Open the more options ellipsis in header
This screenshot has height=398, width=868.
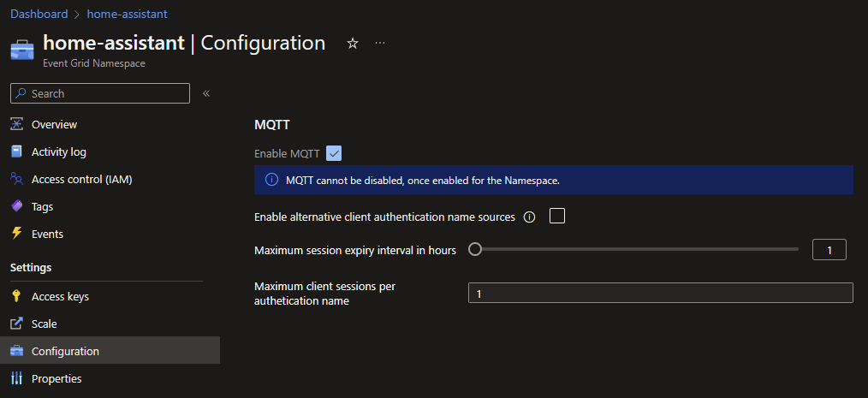point(380,43)
